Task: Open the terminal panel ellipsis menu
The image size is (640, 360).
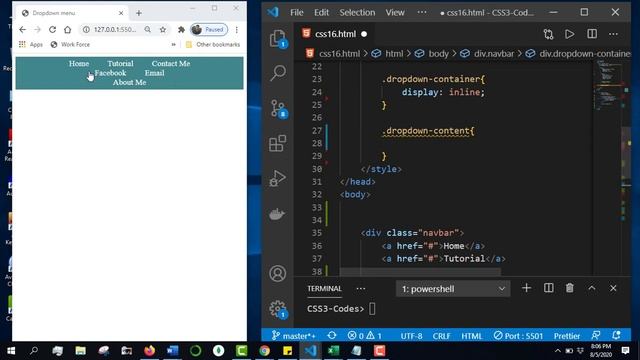Action: click(x=361, y=289)
